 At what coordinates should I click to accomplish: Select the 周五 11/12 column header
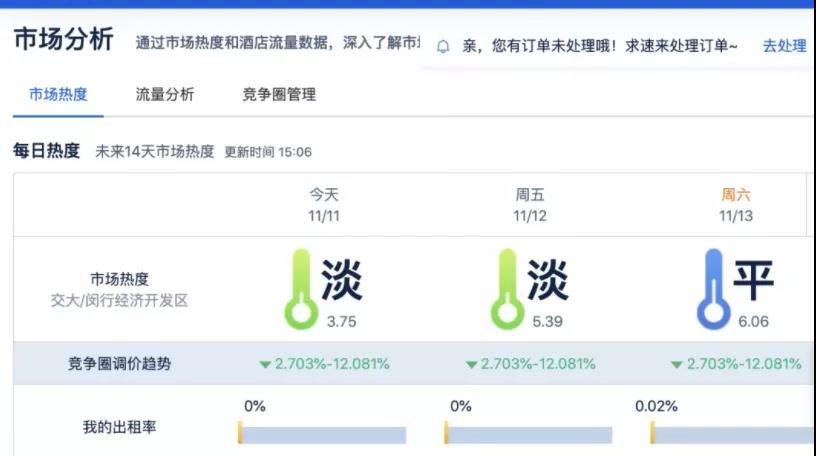pos(530,205)
